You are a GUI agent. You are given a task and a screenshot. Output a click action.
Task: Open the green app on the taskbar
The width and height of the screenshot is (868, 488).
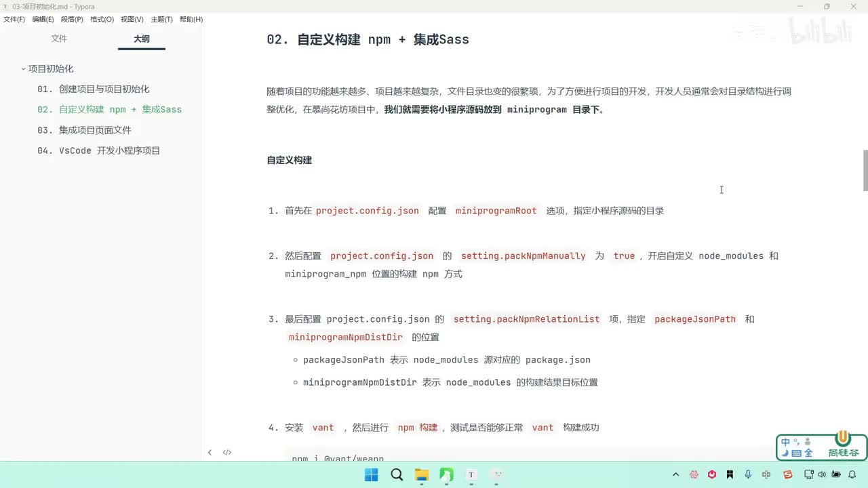[446, 474]
